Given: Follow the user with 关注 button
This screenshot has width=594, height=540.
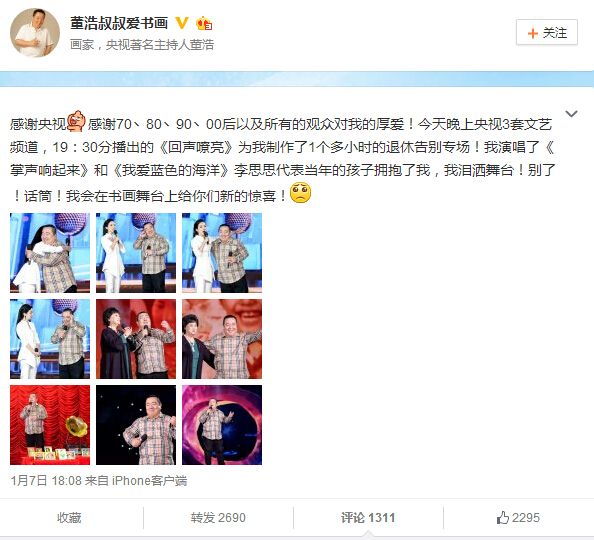Looking at the screenshot, I should [x=547, y=33].
